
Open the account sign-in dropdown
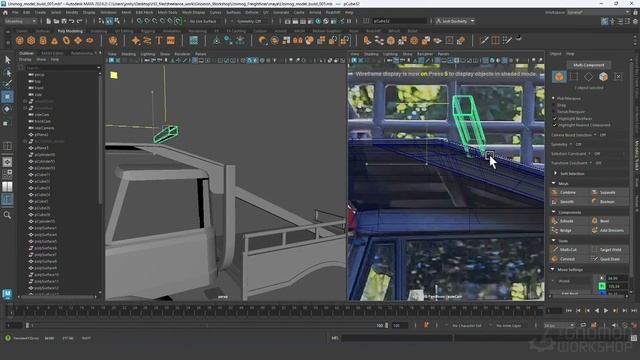click(x=455, y=21)
